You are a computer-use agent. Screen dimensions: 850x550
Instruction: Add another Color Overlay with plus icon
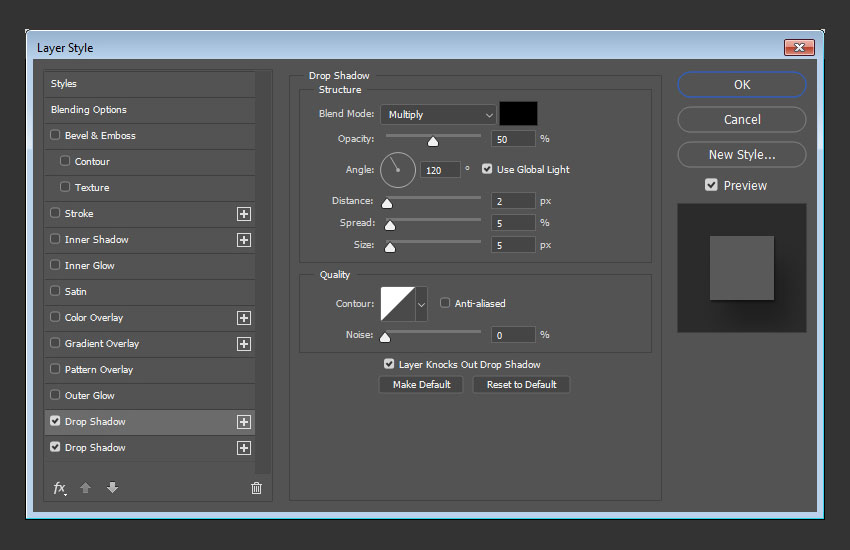[x=244, y=318]
